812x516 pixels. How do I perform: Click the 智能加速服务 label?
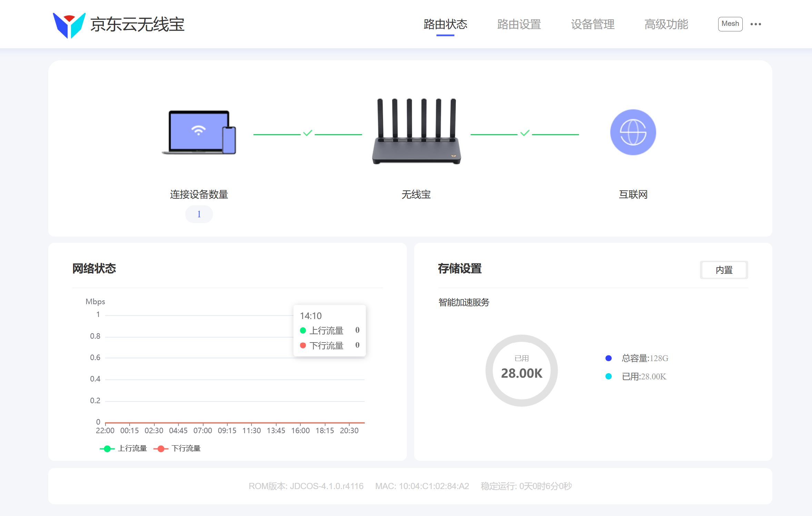click(464, 302)
